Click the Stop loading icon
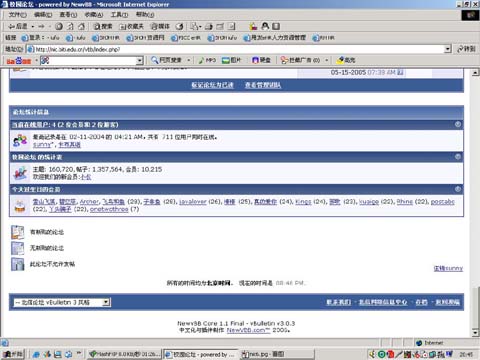The height and width of the screenshot is (360, 480). (x=59, y=26)
